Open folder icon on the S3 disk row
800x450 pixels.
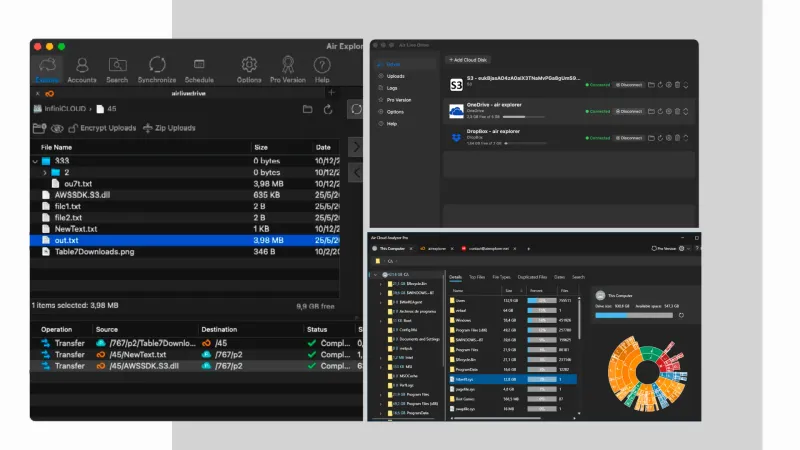click(652, 85)
